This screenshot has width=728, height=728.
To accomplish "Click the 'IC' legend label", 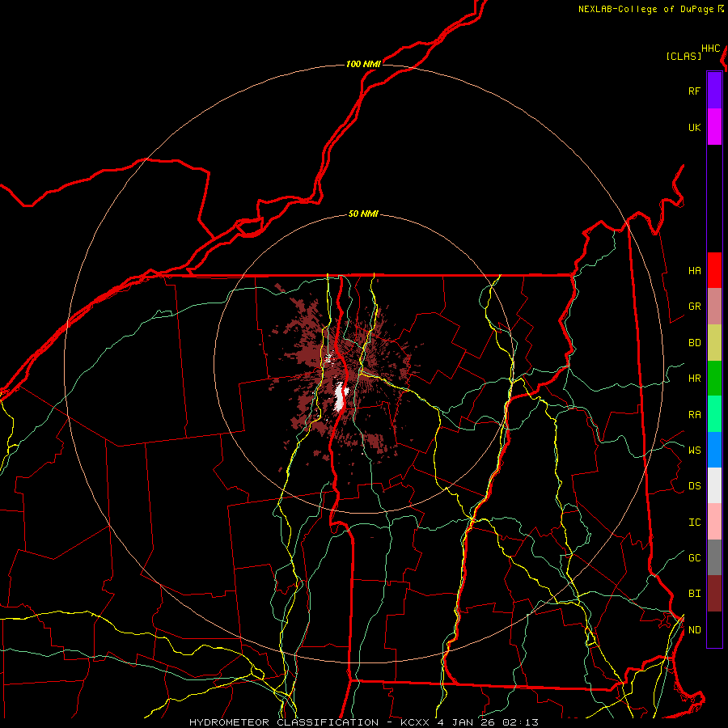I will pos(694,523).
